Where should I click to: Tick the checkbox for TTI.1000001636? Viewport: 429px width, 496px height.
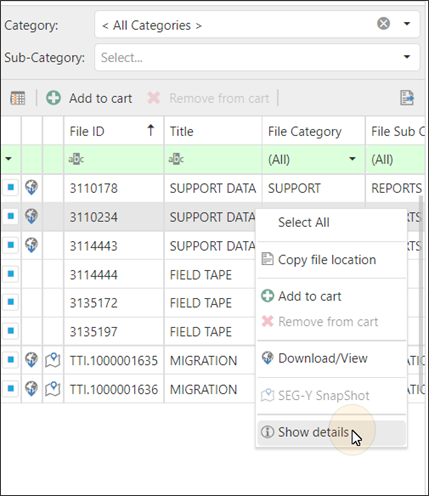coord(11,388)
